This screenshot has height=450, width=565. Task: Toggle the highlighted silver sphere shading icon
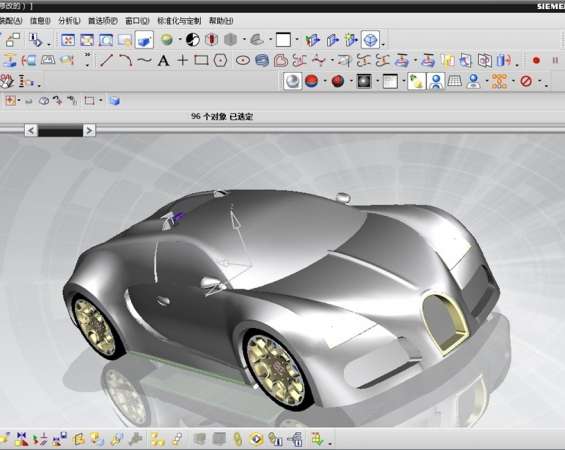tap(293, 81)
